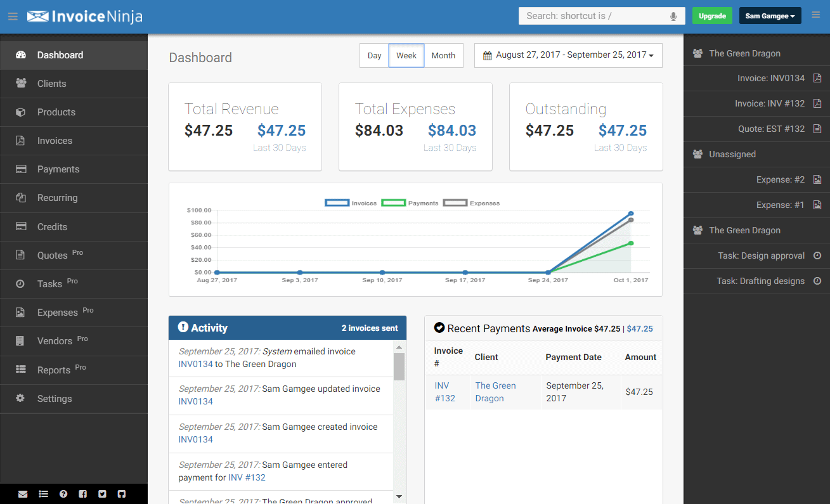The image size is (830, 504).
Task: Click the activity list scroll-down arrow
Action: [x=399, y=496]
